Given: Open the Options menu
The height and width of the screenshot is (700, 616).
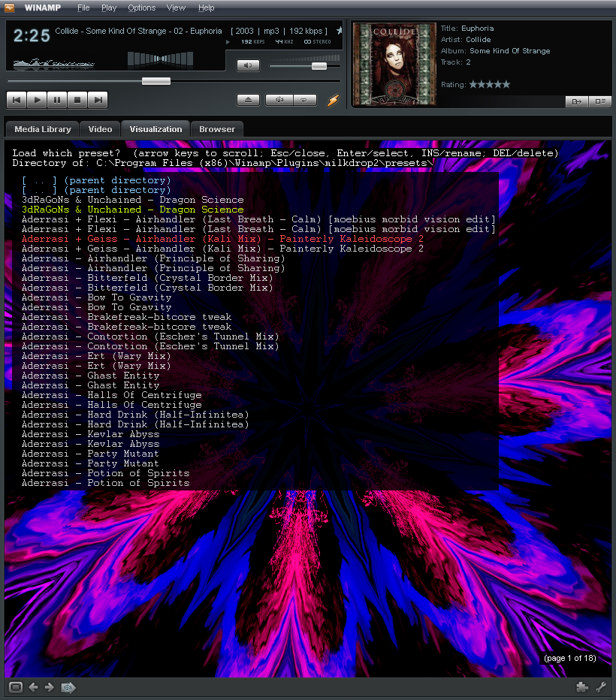Looking at the screenshot, I should pyautogui.click(x=141, y=8).
